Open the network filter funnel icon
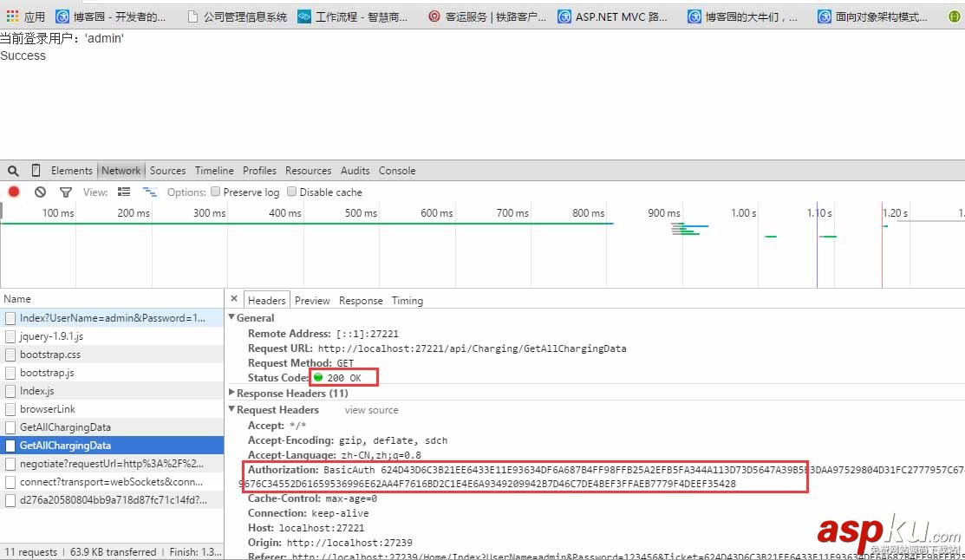Screen dimensions: 965x560 (65, 192)
